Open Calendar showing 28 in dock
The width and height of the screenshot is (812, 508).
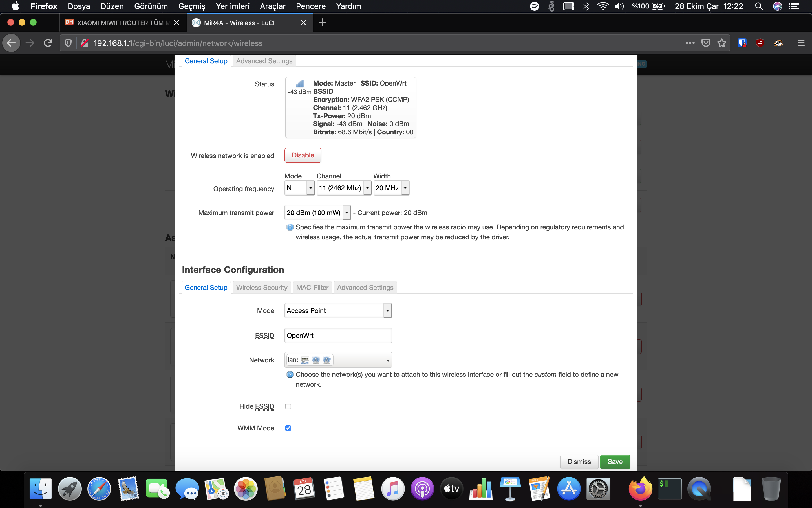point(304,489)
